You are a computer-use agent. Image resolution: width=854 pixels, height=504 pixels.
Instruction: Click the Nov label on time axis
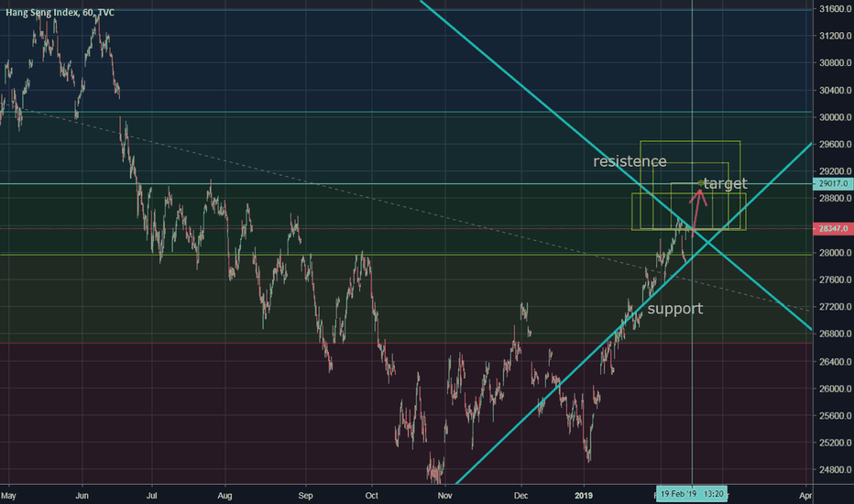[x=445, y=496]
